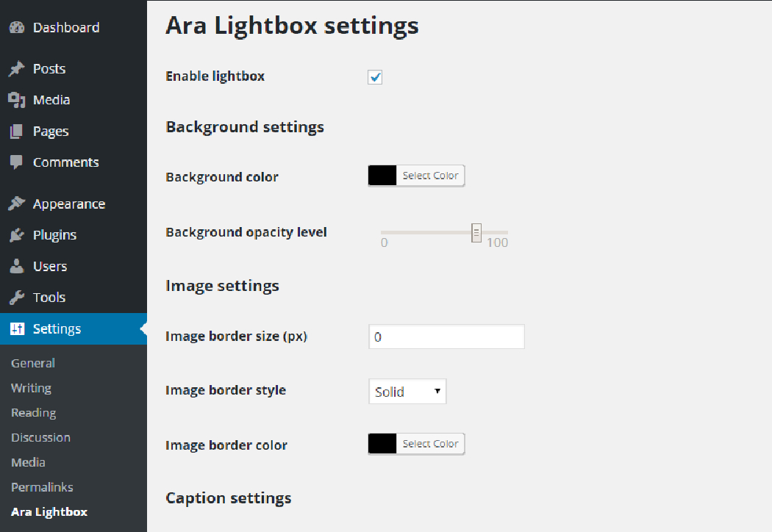The height and width of the screenshot is (532, 772).
Task: Click the opacity slider 0 label
Action: click(384, 242)
